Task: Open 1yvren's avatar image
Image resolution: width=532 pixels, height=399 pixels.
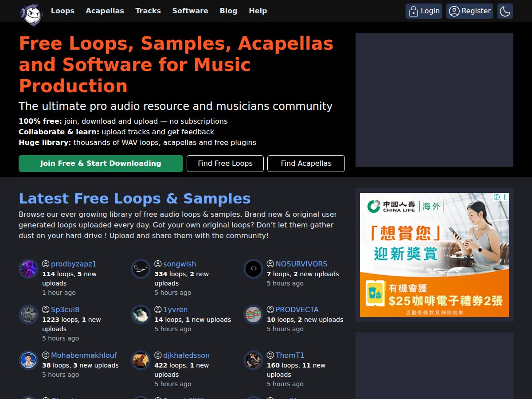Action: [141, 314]
